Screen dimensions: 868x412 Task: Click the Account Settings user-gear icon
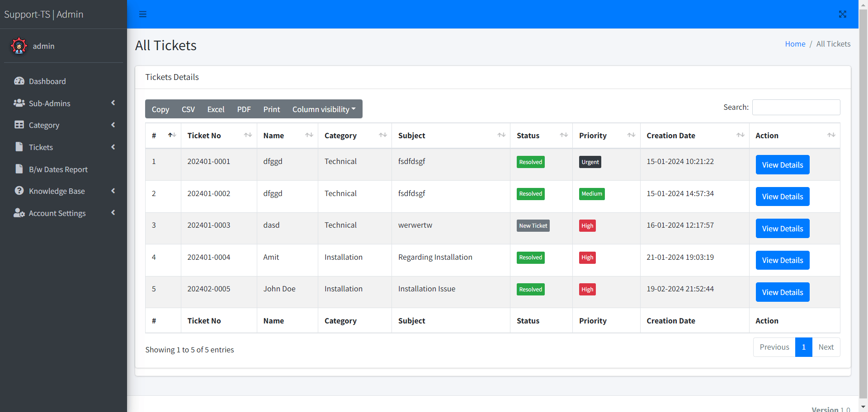[19, 213]
